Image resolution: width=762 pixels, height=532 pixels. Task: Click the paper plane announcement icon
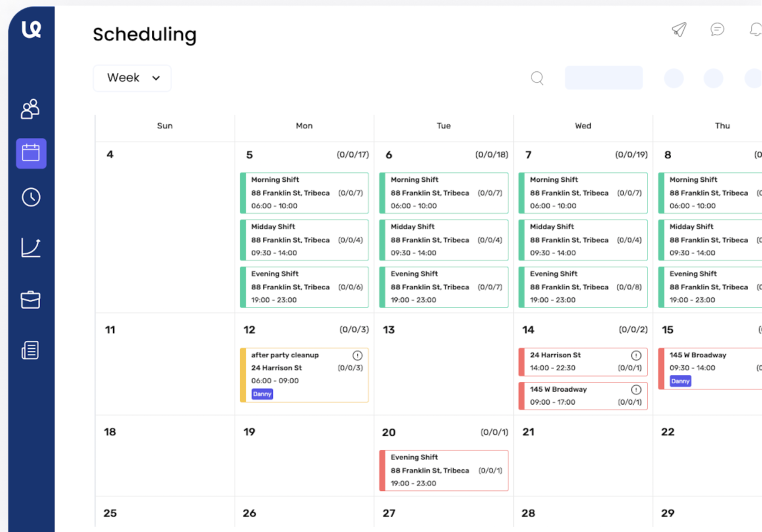(x=678, y=29)
